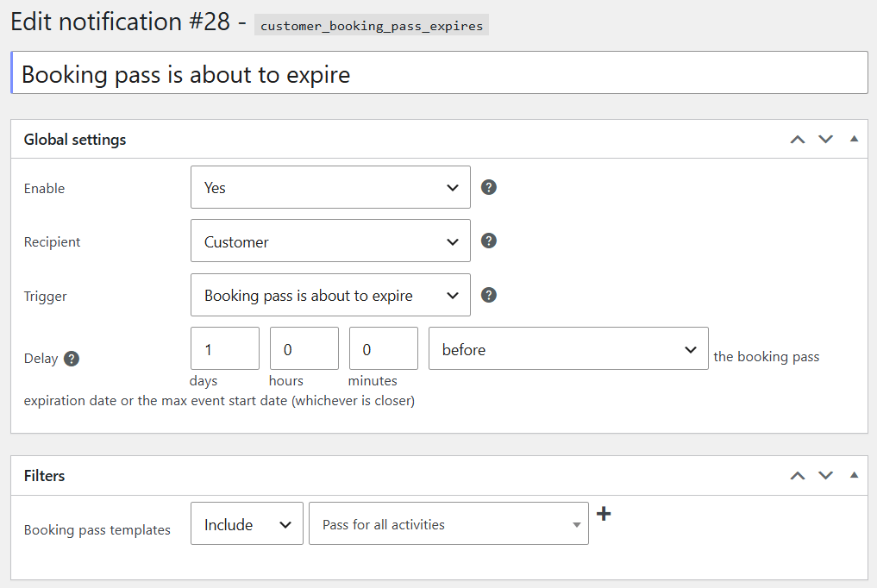Open the Pass for all activities selector
The image size is (877, 588).
pos(448,523)
